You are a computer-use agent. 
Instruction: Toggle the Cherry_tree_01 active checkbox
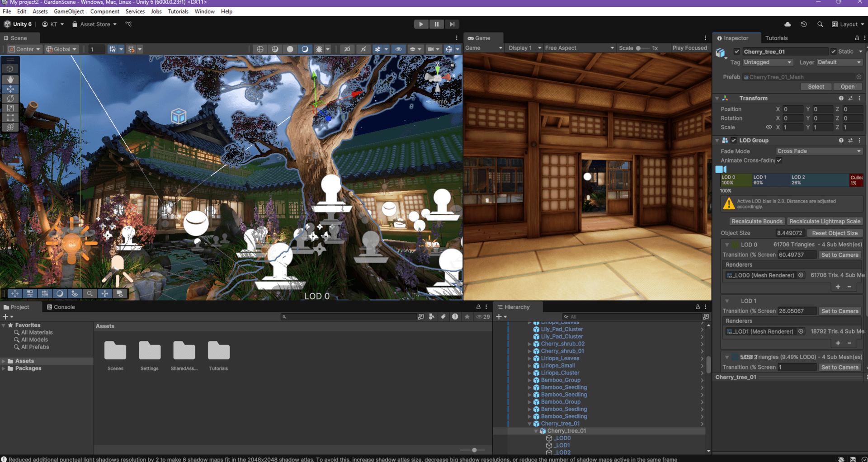737,52
